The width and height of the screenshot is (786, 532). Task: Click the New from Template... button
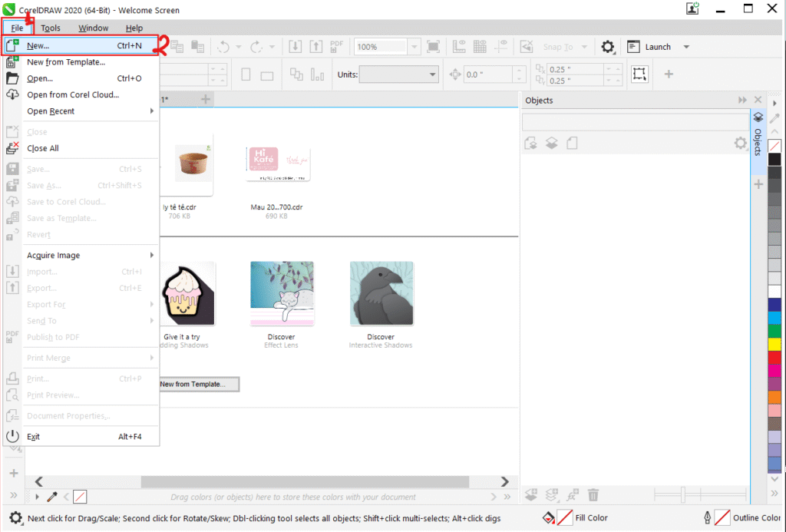pyautogui.click(x=199, y=384)
